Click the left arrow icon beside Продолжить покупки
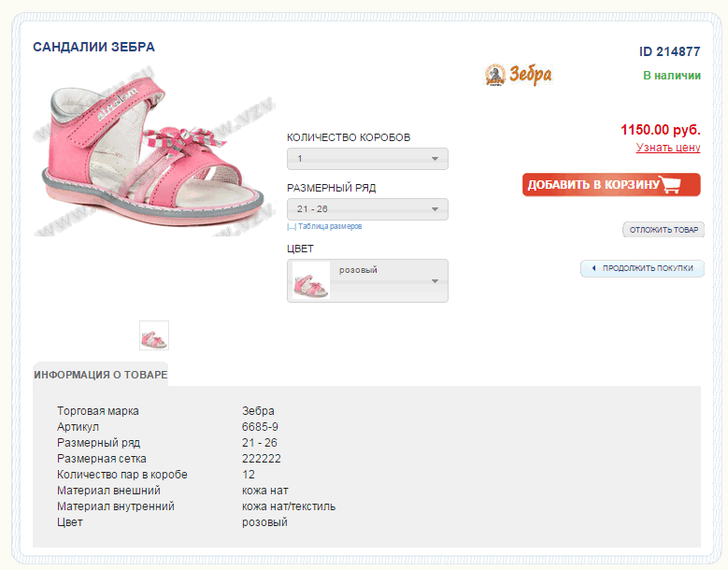This screenshot has width=728, height=570. [x=592, y=268]
